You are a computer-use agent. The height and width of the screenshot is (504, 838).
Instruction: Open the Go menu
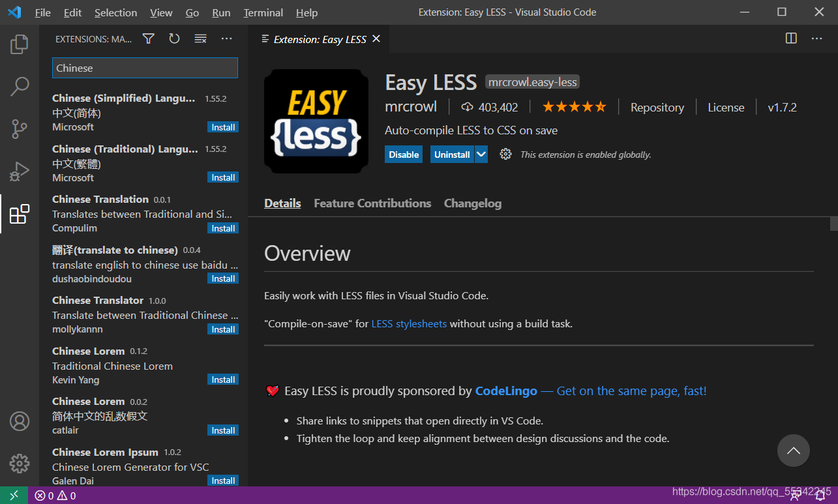tap(192, 12)
